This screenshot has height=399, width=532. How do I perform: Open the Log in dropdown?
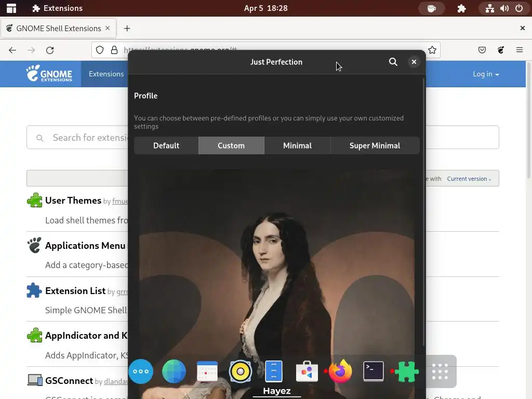pyautogui.click(x=486, y=74)
